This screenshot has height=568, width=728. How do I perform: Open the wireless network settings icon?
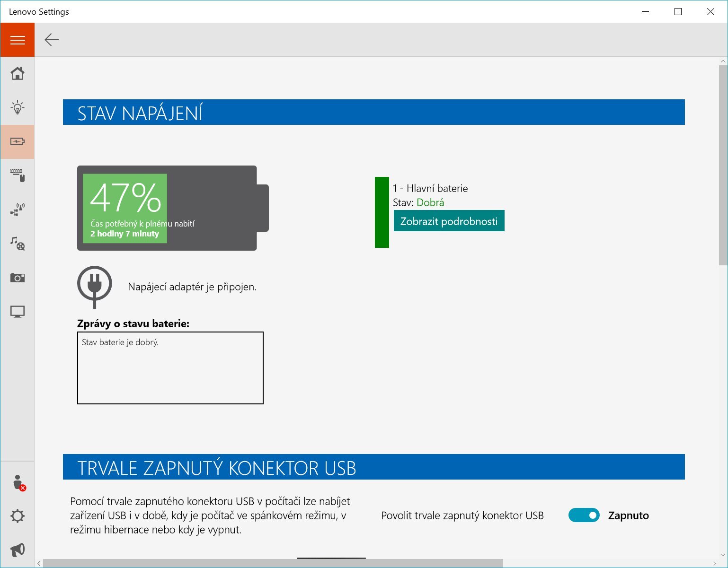(x=18, y=210)
